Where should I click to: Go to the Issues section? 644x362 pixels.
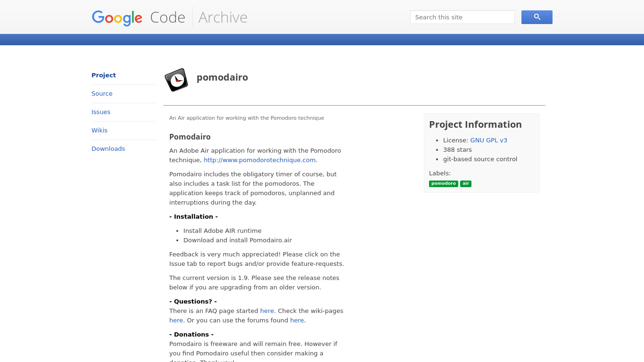101,112
